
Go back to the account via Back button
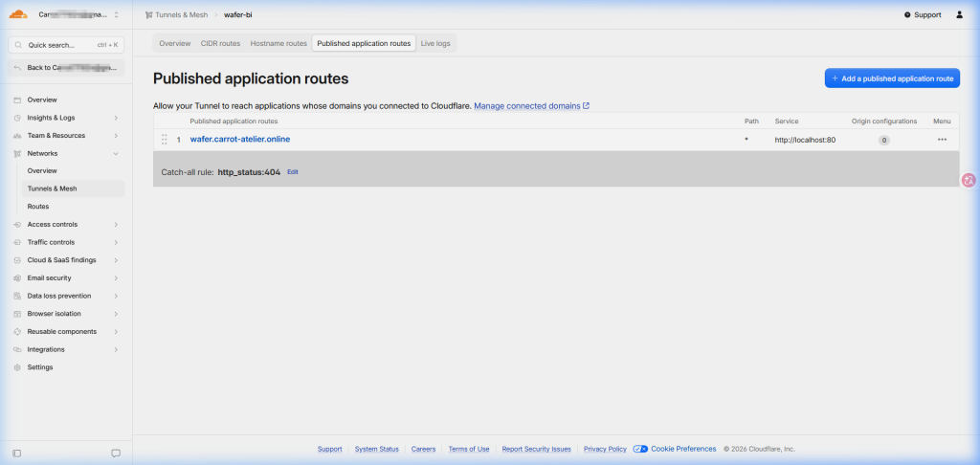[66, 68]
